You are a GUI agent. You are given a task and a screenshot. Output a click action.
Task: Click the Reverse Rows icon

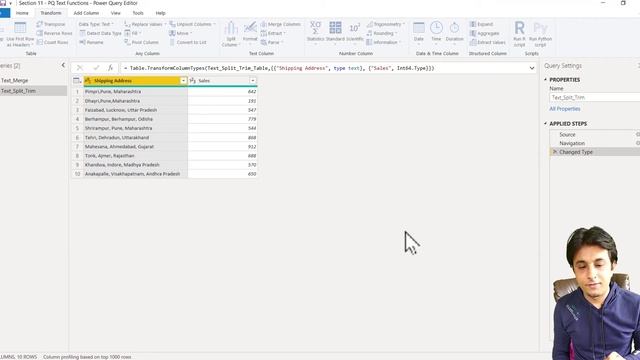pyautogui.click(x=40, y=33)
